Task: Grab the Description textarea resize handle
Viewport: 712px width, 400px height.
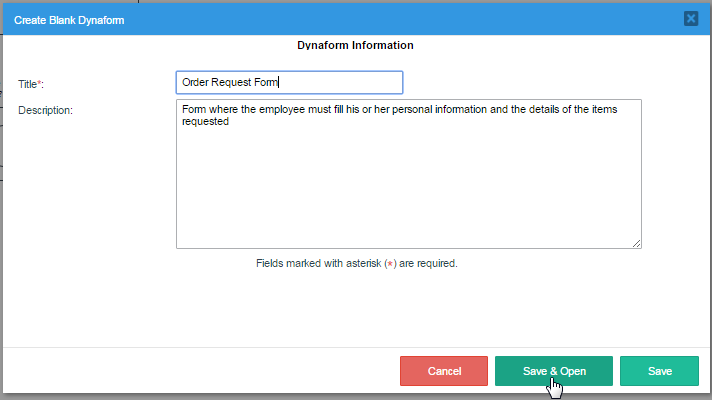Action: tap(636, 243)
